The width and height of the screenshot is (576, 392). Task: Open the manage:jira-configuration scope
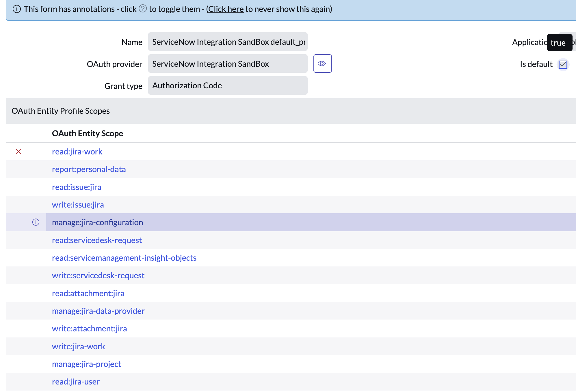97,223
